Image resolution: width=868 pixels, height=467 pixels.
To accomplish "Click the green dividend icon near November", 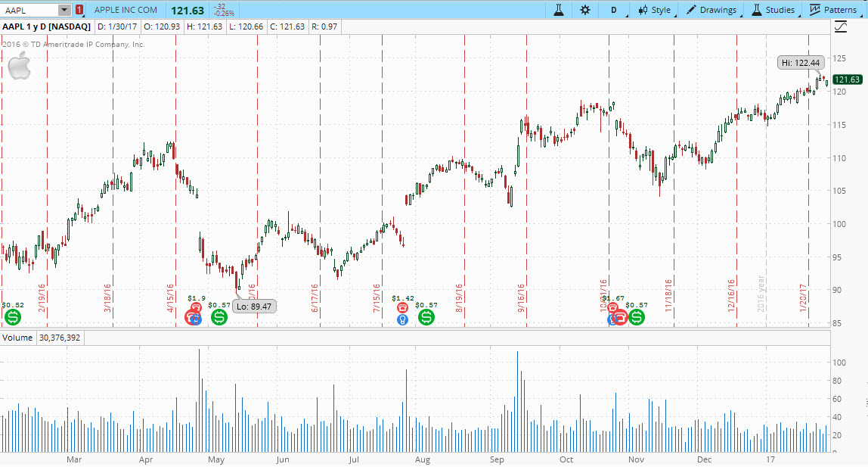I will click(x=637, y=317).
